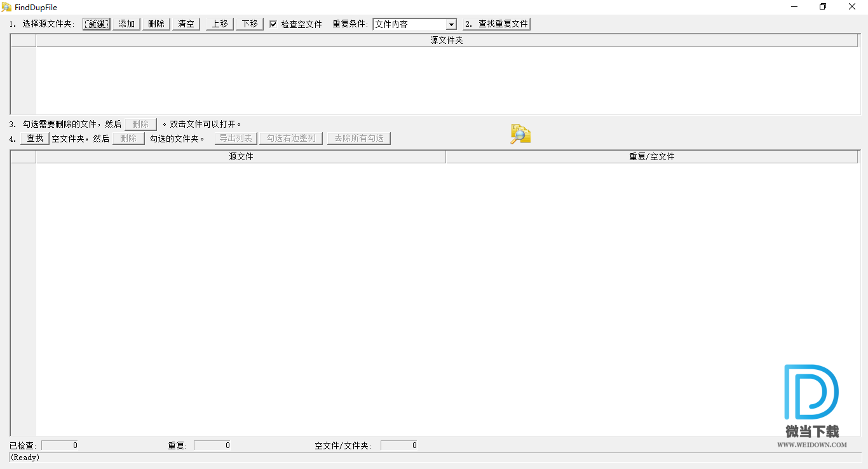Viewport: 868px width, 469px height.
Task: Click the 已检查 count field
Action: click(x=60, y=445)
